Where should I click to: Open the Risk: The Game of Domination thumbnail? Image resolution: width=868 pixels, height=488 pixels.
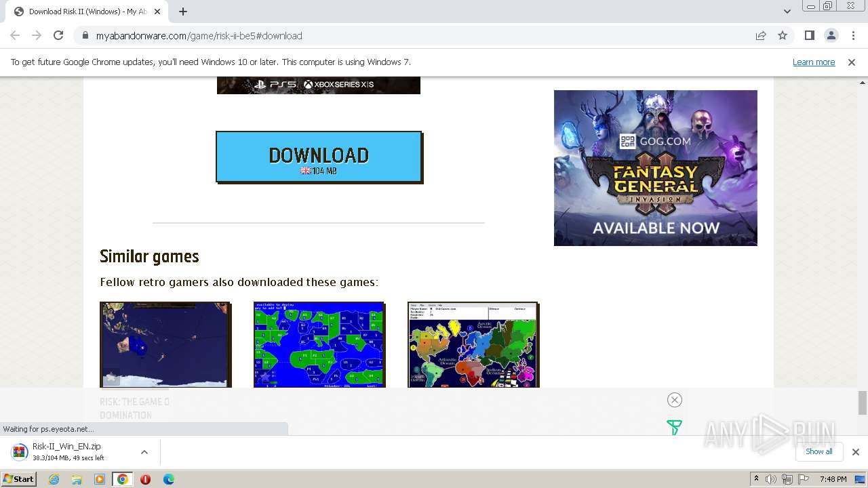(x=165, y=344)
